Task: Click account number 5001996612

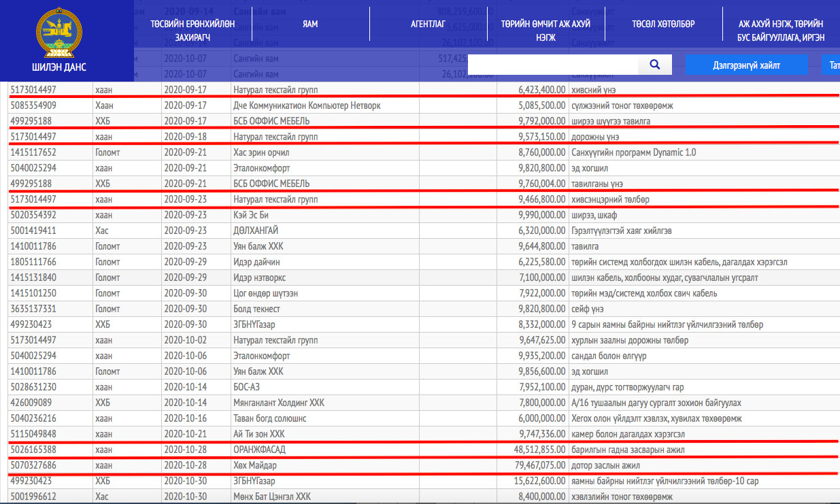Action: click(x=33, y=497)
